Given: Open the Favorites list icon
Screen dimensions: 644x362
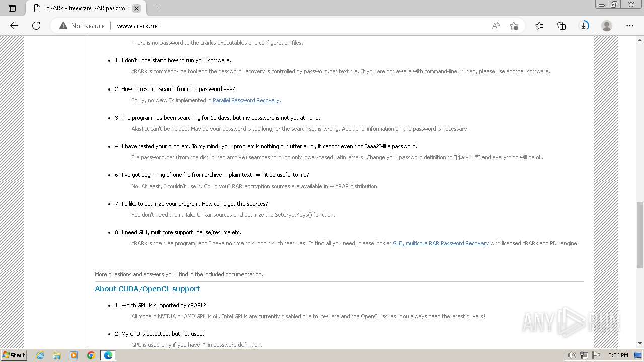Looking at the screenshot, I should (x=539, y=26).
